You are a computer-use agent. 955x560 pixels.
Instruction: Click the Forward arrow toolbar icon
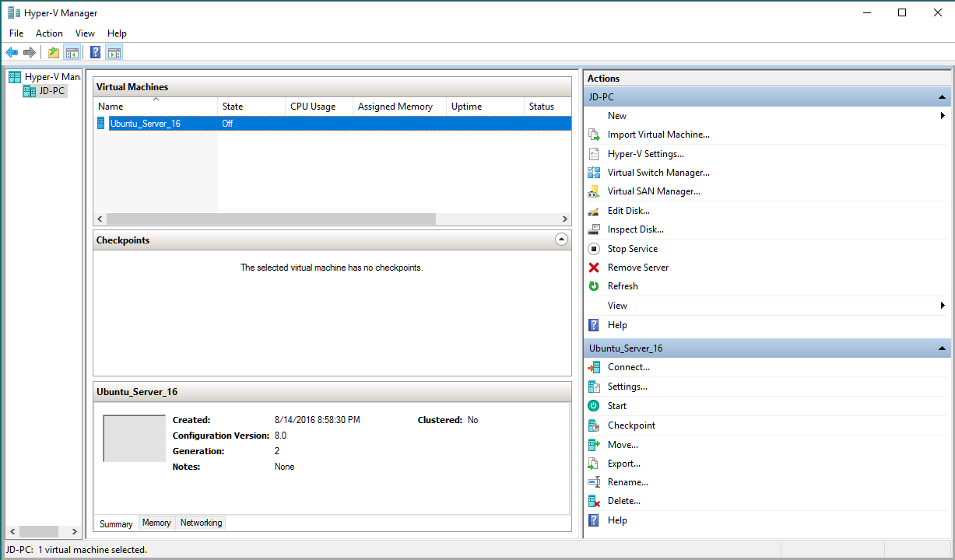point(30,52)
